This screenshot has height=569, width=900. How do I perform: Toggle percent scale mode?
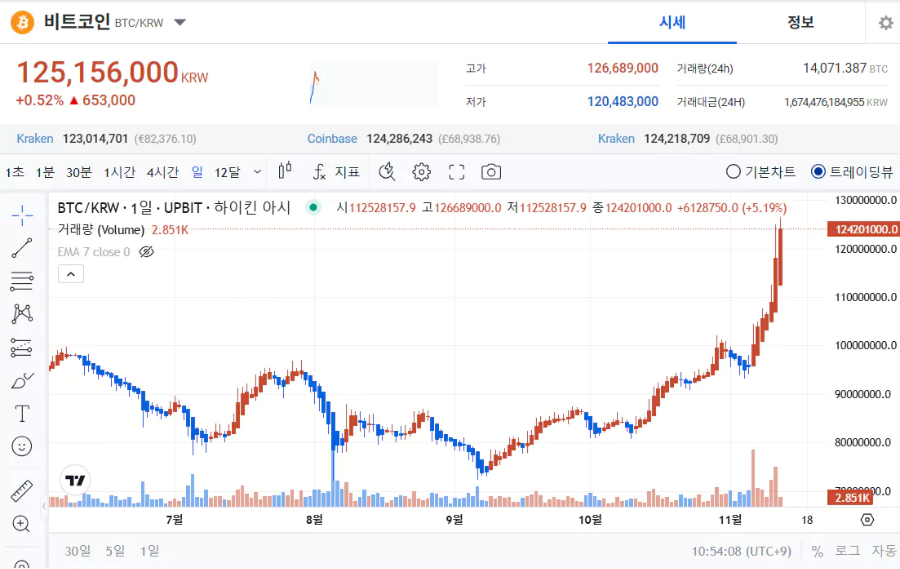[x=817, y=551]
